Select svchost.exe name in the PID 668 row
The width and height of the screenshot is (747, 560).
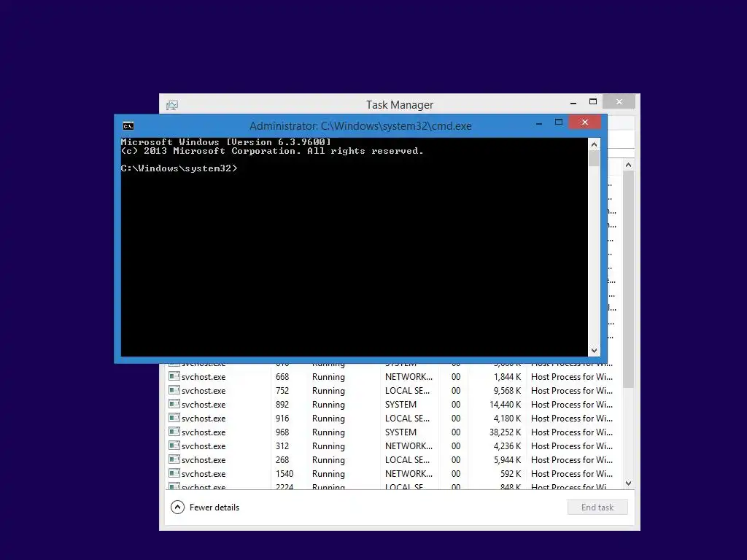(204, 377)
